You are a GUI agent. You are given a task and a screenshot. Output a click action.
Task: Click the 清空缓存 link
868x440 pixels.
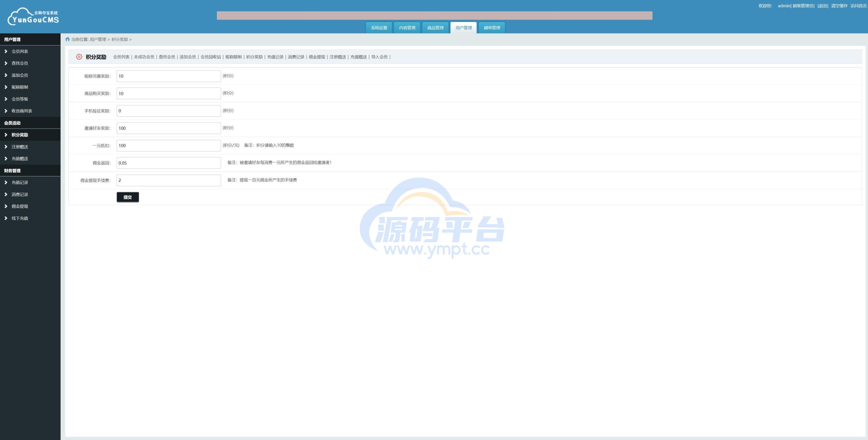[839, 6]
